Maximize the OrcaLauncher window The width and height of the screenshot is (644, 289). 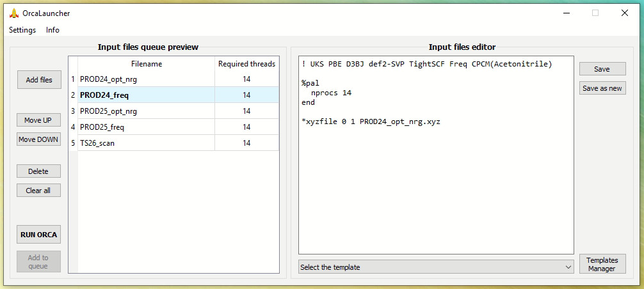coord(595,13)
